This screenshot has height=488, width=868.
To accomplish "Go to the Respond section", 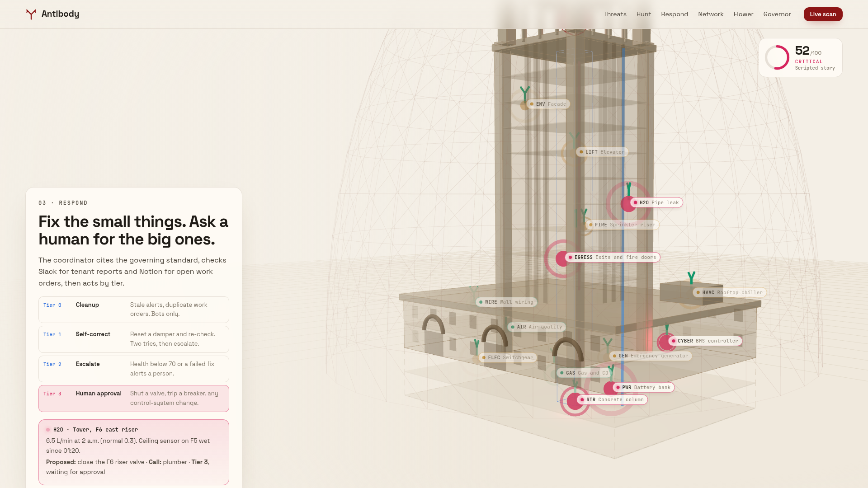I will tap(674, 14).
